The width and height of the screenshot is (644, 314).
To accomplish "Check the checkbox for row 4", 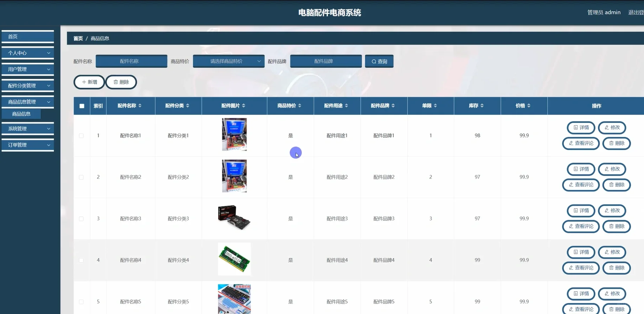I will coord(81,260).
